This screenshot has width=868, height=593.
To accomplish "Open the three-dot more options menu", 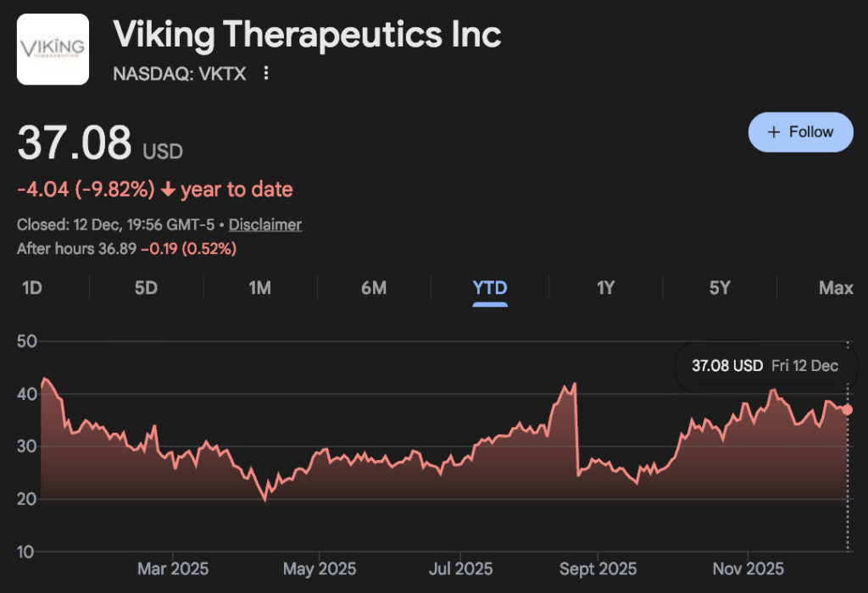I will (266, 74).
